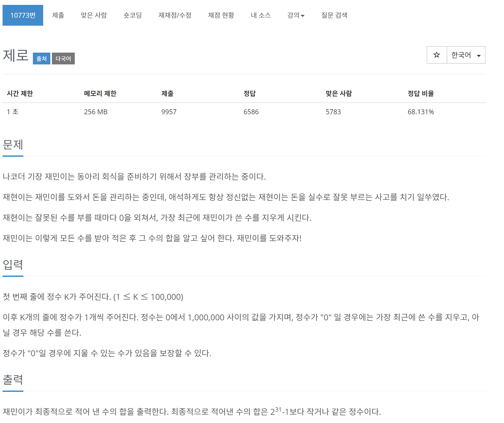
Task: Open the 내 소스 tab
Action: [x=260, y=15]
